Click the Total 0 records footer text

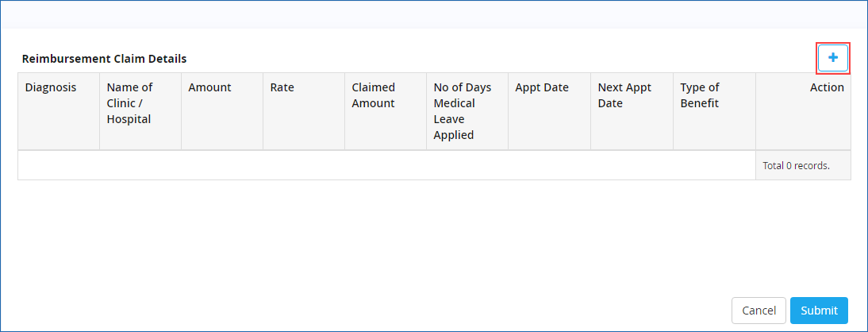point(796,166)
